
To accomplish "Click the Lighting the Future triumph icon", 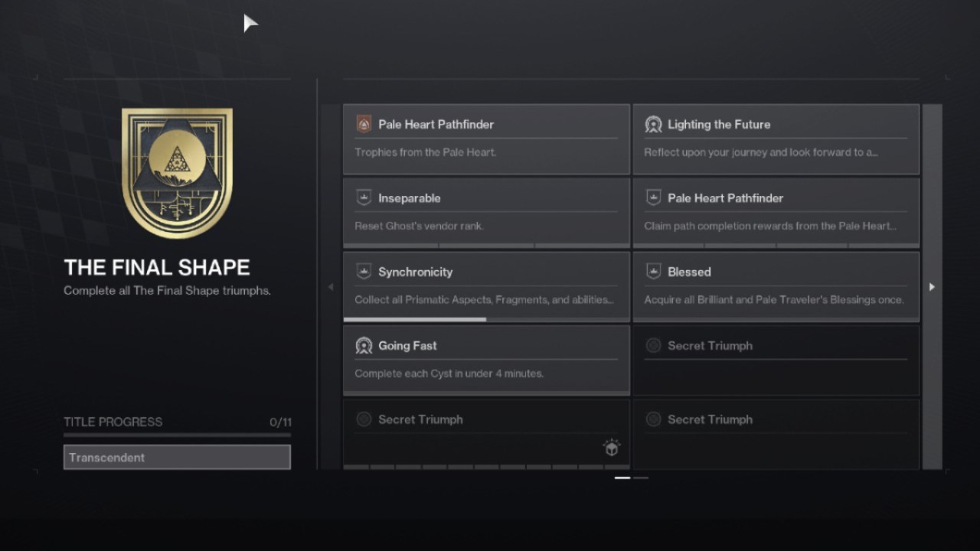I will tap(653, 124).
